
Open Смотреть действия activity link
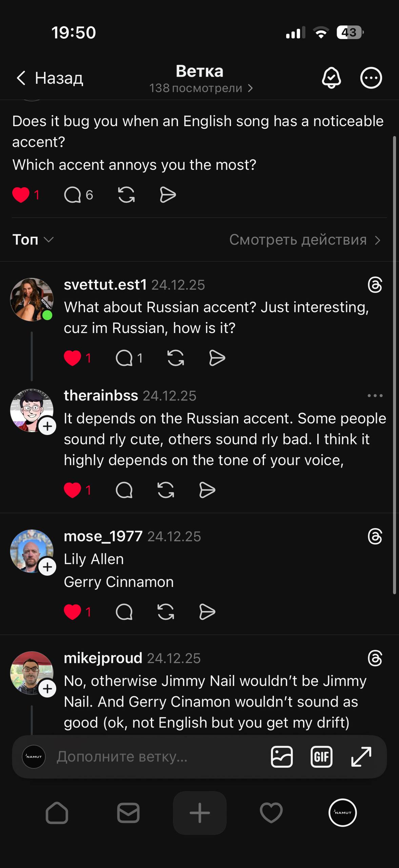304,240
